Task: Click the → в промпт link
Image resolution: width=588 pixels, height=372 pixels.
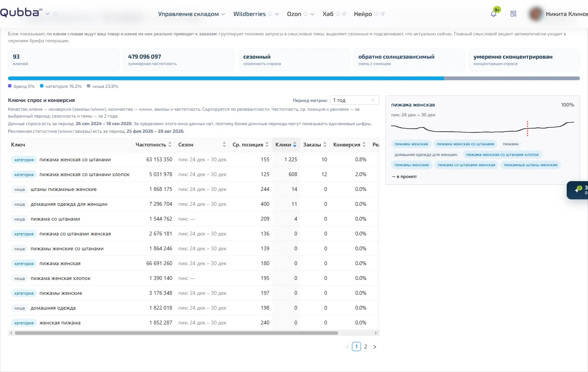Action: (x=404, y=176)
